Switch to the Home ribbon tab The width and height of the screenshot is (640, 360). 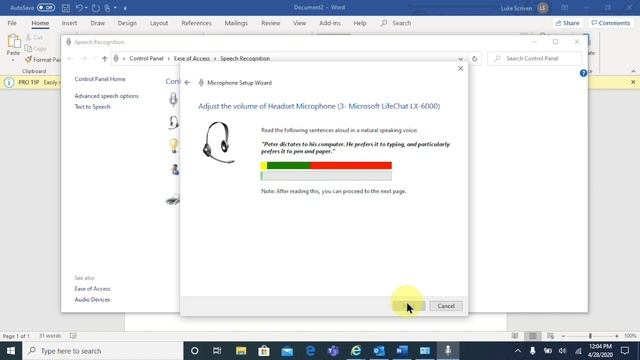click(x=40, y=23)
